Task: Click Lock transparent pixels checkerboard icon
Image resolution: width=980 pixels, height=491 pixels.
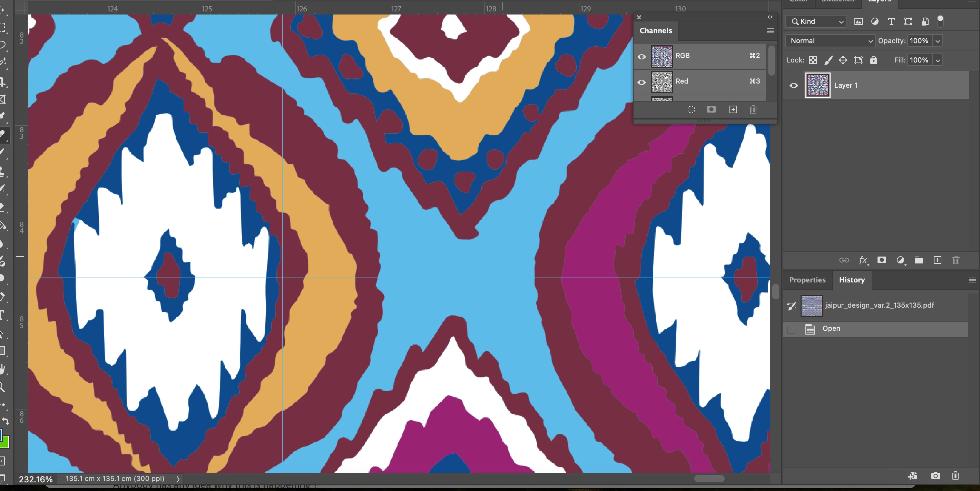Action: click(813, 60)
